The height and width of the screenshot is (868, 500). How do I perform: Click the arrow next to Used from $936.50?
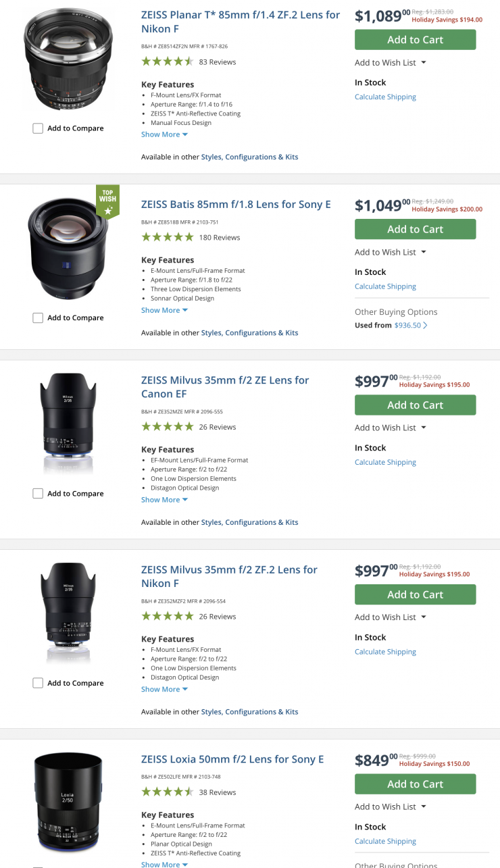425,326
